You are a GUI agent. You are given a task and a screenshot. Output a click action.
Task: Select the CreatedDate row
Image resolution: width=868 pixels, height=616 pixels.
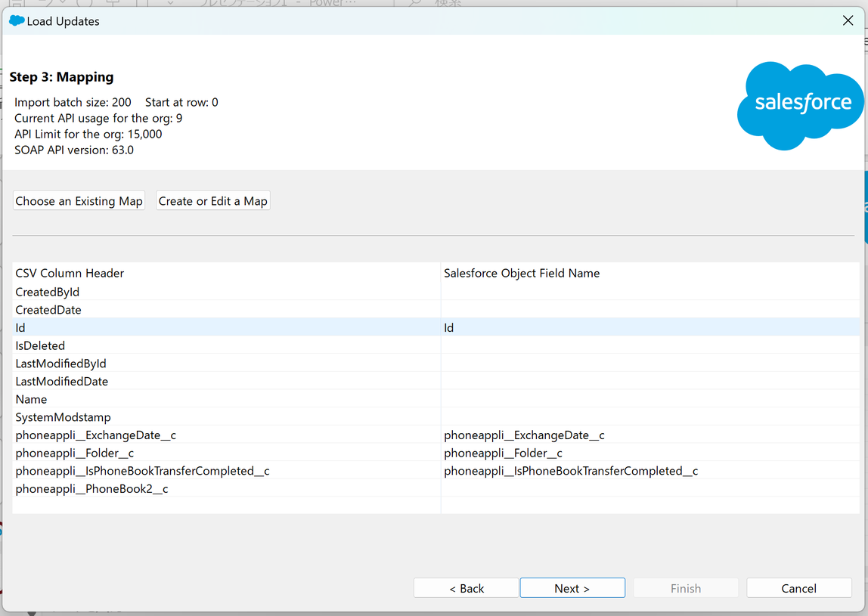436,310
